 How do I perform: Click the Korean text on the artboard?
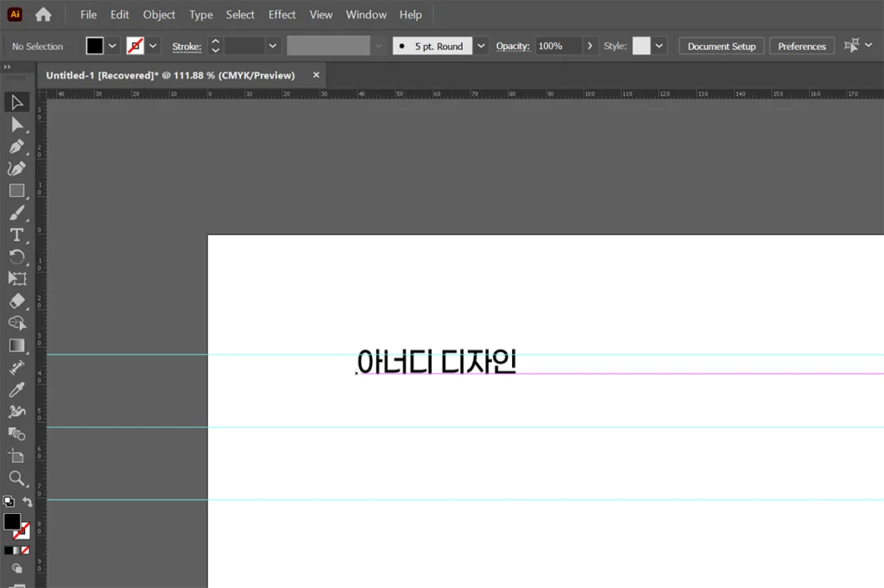pyautogui.click(x=437, y=362)
